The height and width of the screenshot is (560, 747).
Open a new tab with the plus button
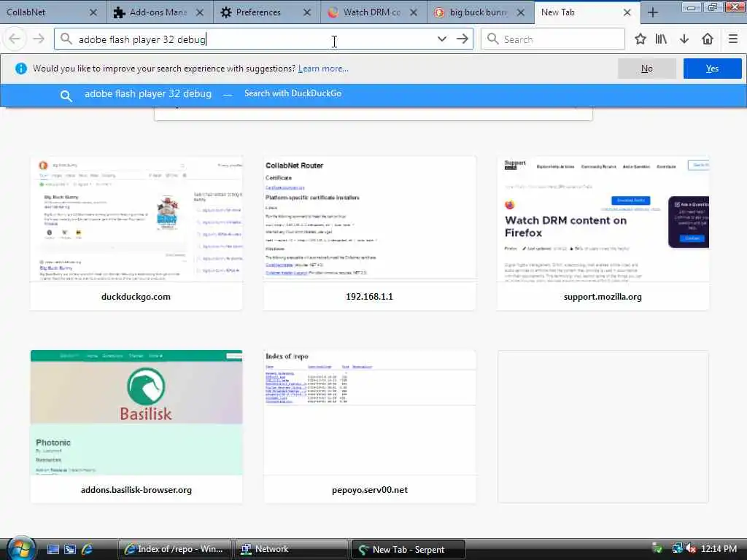click(x=653, y=12)
